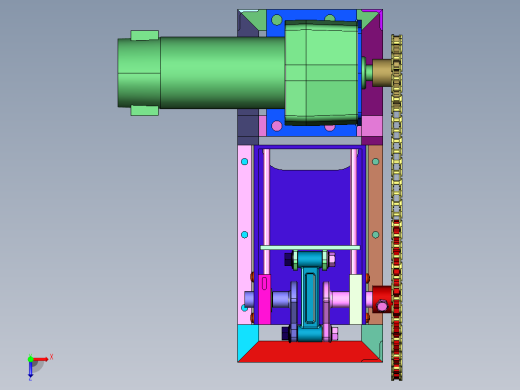
Task: Select the pink crank shaft on right
Action: [x=340, y=299]
